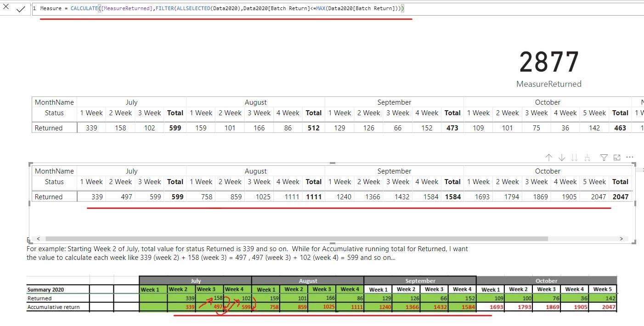This screenshot has width=644, height=326.
Task: Click the CALCULATE function in the formula
Action: coord(84,9)
